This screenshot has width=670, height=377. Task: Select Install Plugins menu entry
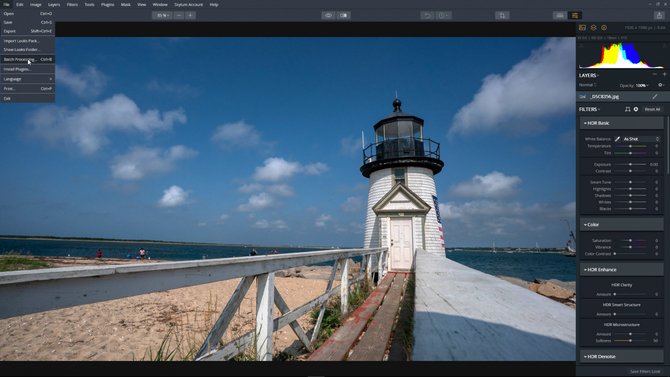[27, 69]
